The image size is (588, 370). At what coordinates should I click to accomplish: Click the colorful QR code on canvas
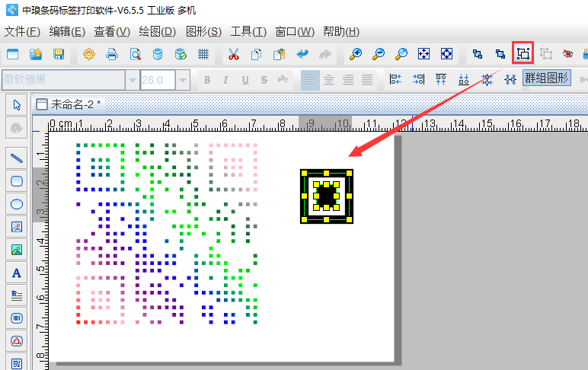click(168, 233)
